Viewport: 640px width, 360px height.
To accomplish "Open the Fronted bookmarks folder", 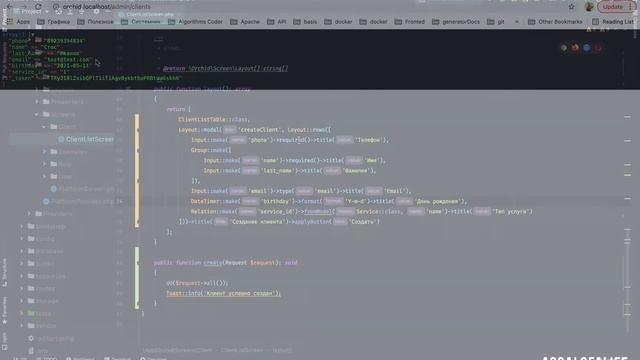I will point(410,22).
